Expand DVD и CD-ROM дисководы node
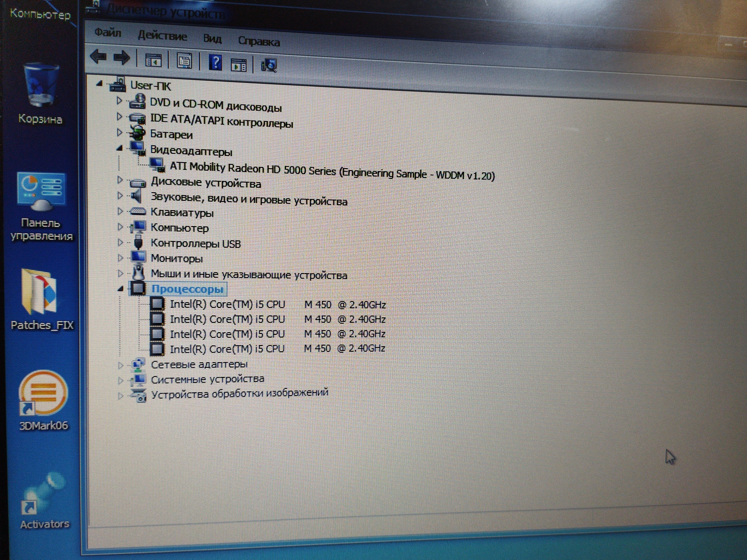This screenshot has height=560, width=747. point(119,101)
